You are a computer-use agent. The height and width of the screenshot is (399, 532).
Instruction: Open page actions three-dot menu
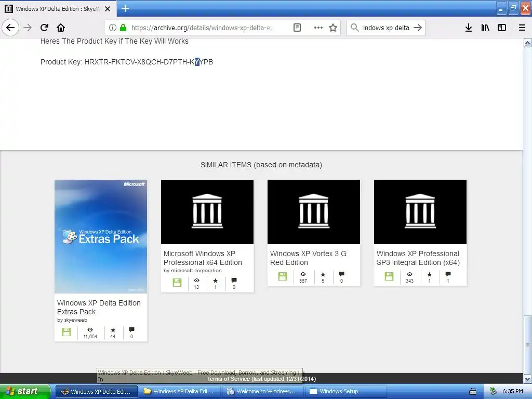(x=318, y=28)
